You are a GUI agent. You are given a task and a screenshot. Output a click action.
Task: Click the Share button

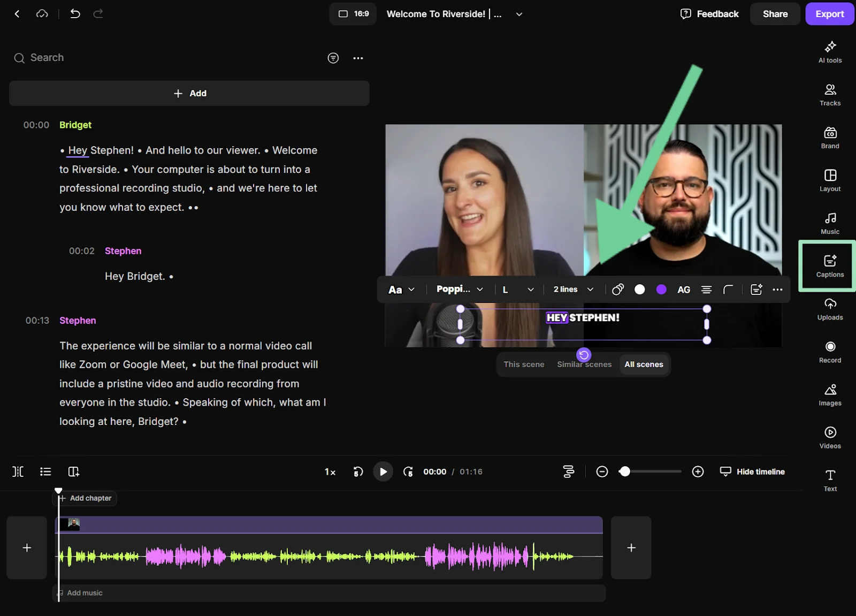click(775, 14)
